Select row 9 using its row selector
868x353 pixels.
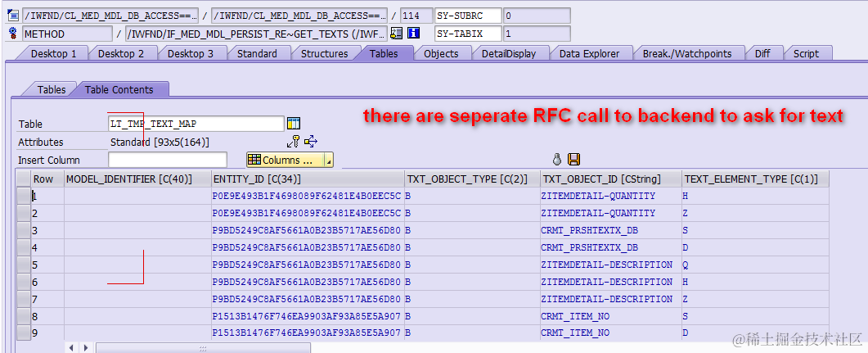tap(23, 333)
